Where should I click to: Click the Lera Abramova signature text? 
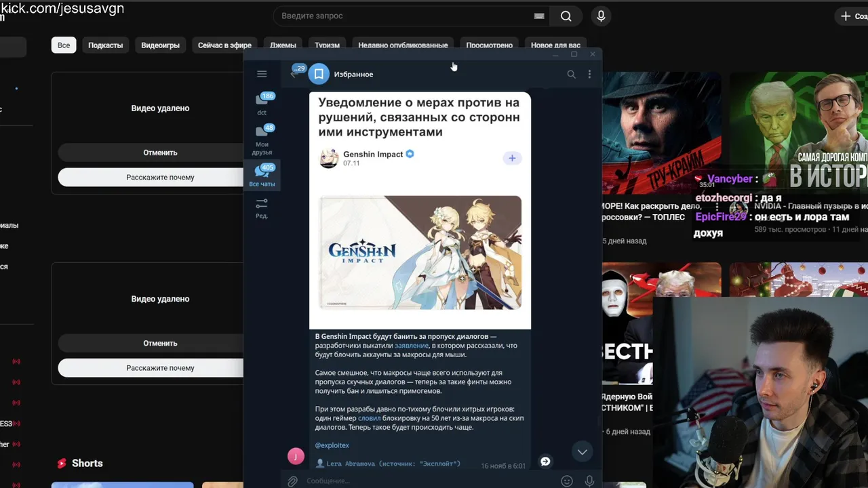pyautogui.click(x=393, y=464)
